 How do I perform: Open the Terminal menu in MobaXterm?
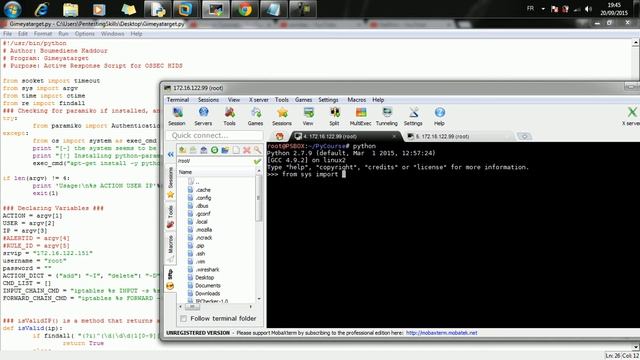tap(178, 100)
